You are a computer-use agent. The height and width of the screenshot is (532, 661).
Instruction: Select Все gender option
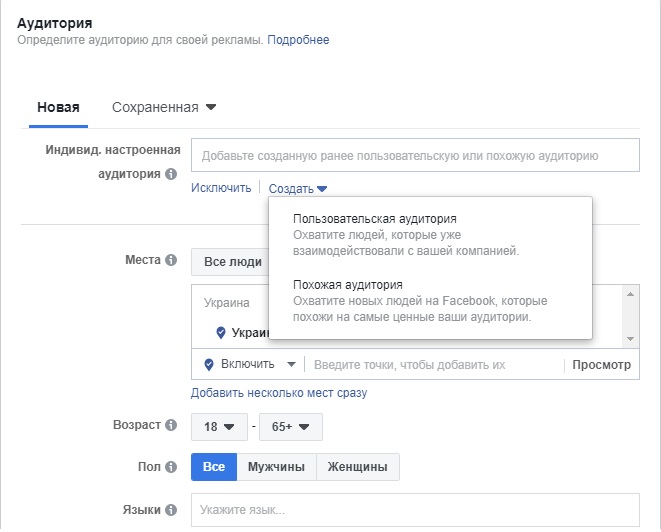(214, 467)
